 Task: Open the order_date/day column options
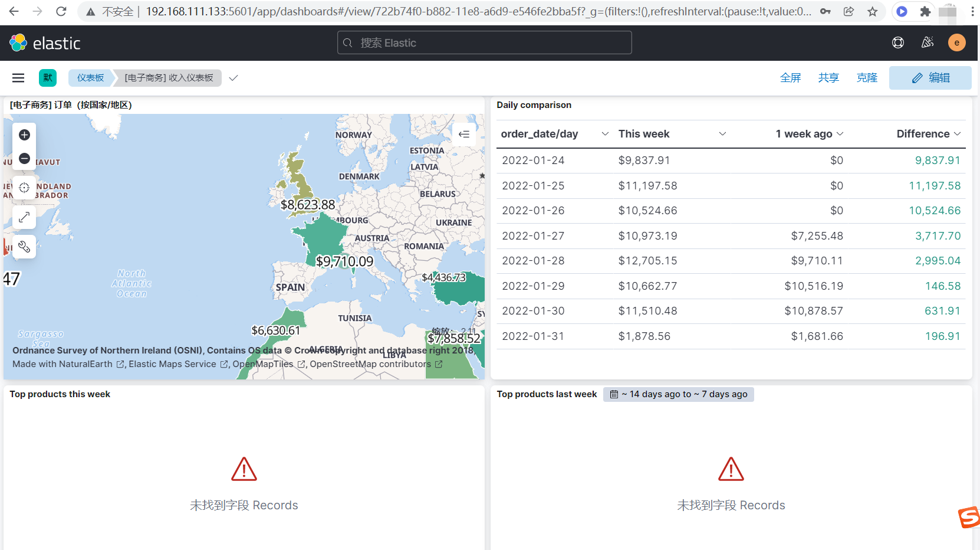pos(605,134)
